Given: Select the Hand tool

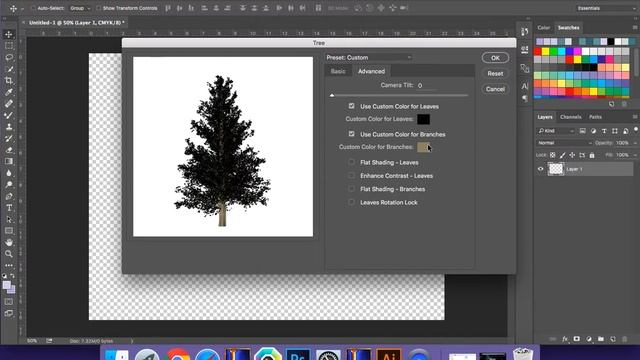Looking at the screenshot, I should (x=9, y=242).
